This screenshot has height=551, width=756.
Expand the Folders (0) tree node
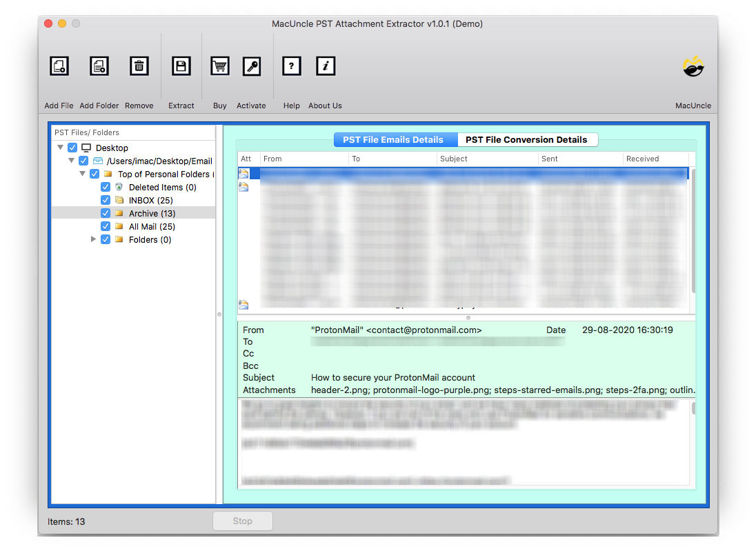[94, 239]
